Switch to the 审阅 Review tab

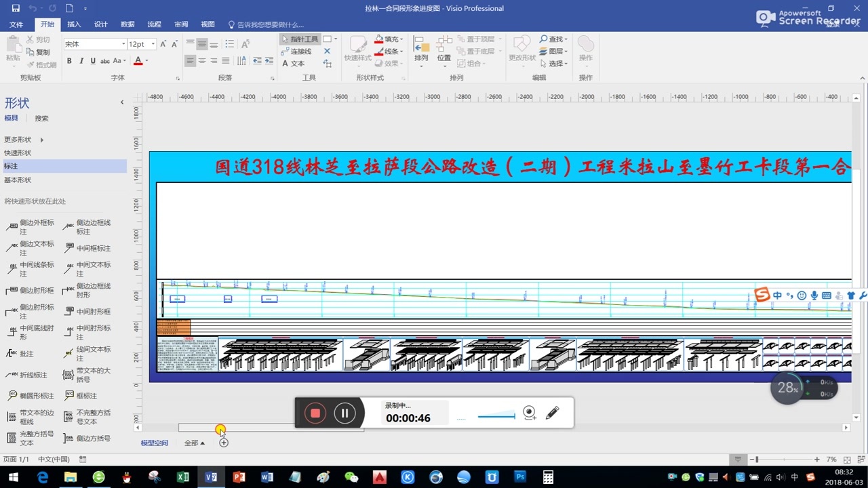181,24
